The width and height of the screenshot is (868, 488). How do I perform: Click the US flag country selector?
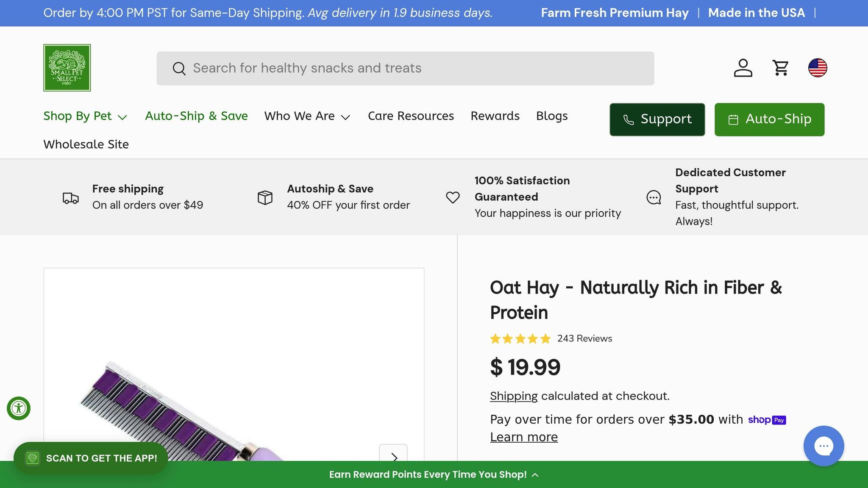point(818,68)
